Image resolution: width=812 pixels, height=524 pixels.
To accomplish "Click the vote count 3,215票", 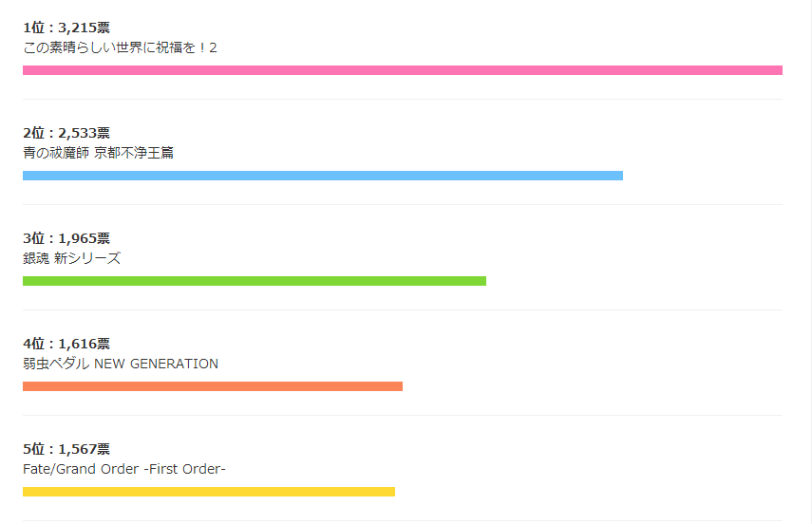I will coord(84,28).
